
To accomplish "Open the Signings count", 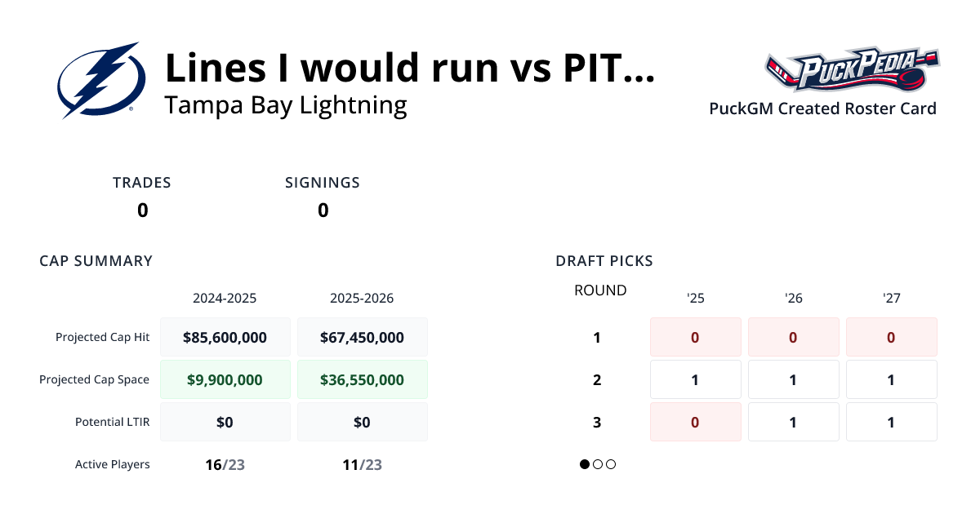I will click(323, 210).
